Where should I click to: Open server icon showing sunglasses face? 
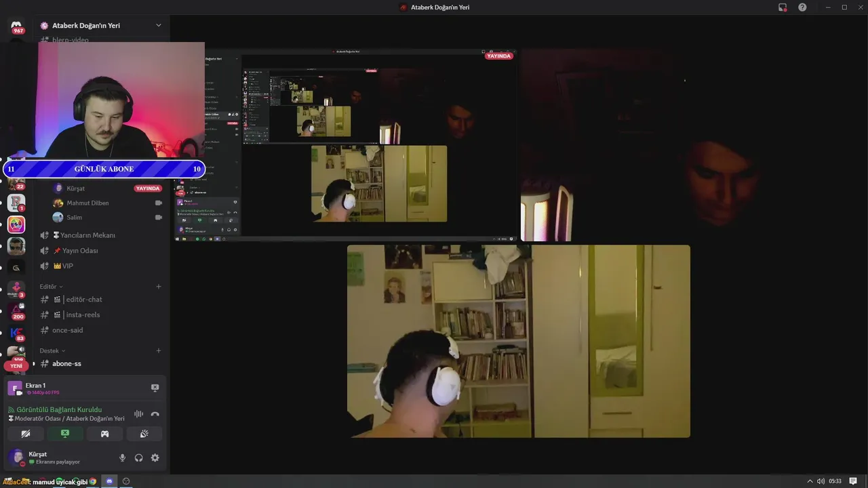pos(16,246)
